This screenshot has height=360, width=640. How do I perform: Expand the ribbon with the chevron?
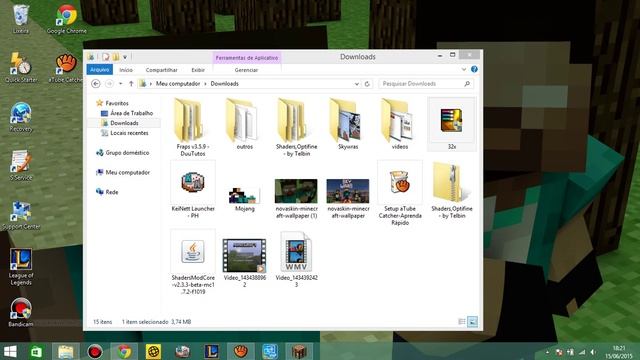[464, 70]
